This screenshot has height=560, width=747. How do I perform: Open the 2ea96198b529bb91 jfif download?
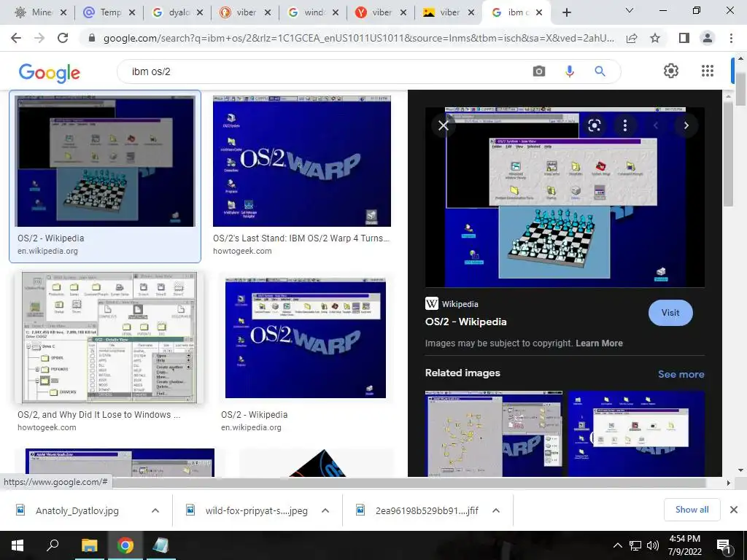[x=427, y=510]
